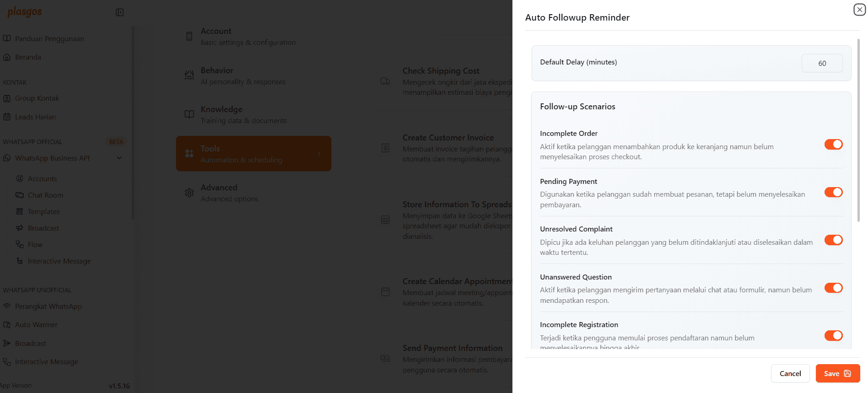Click the Beranda home icon
The image size is (868, 393).
point(7,57)
